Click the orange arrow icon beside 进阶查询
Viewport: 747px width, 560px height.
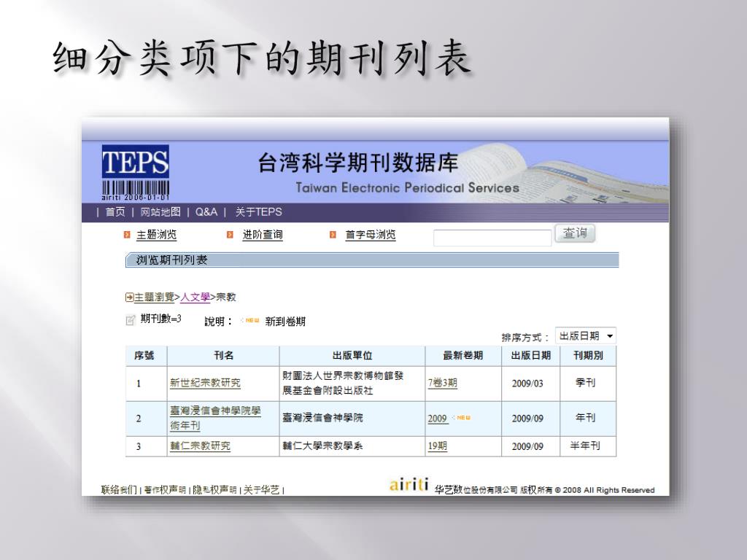pos(230,235)
